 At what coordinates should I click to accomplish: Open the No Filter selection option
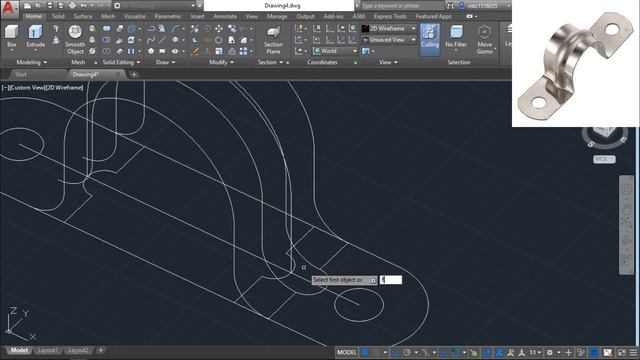(456, 37)
